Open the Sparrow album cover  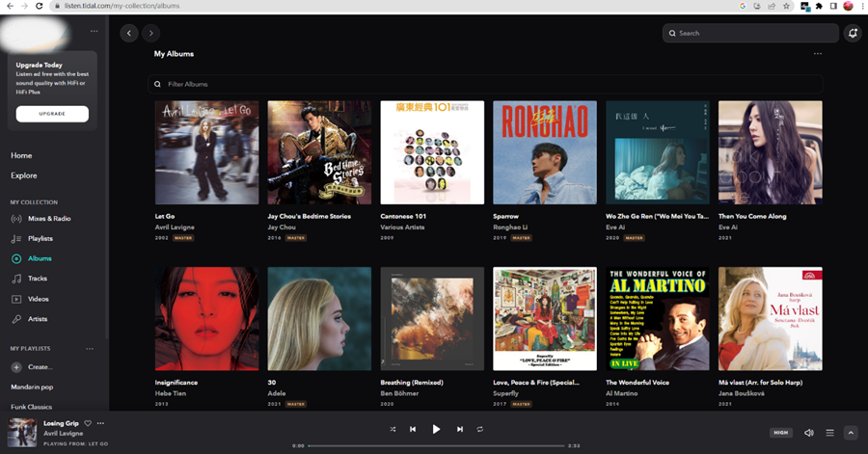[x=545, y=152]
